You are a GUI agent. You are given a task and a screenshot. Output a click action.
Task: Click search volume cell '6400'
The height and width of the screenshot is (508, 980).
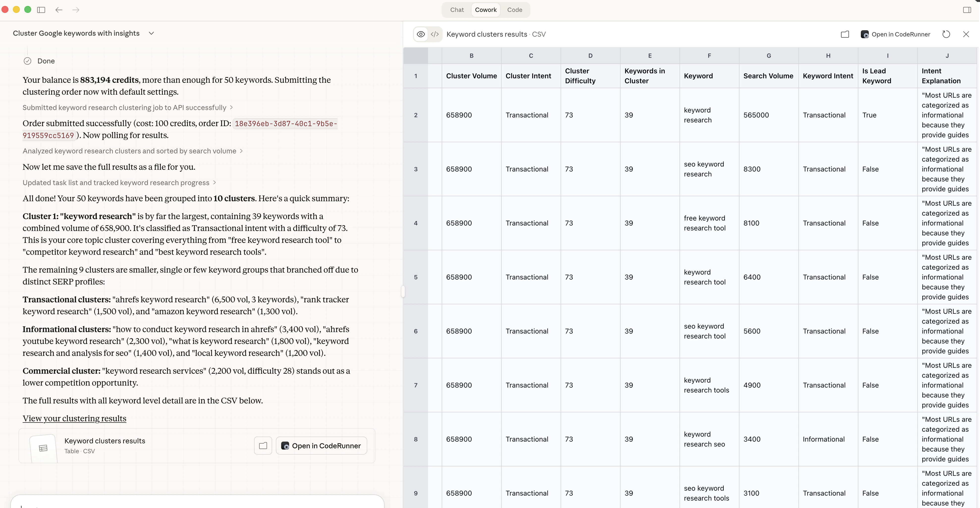pos(768,277)
